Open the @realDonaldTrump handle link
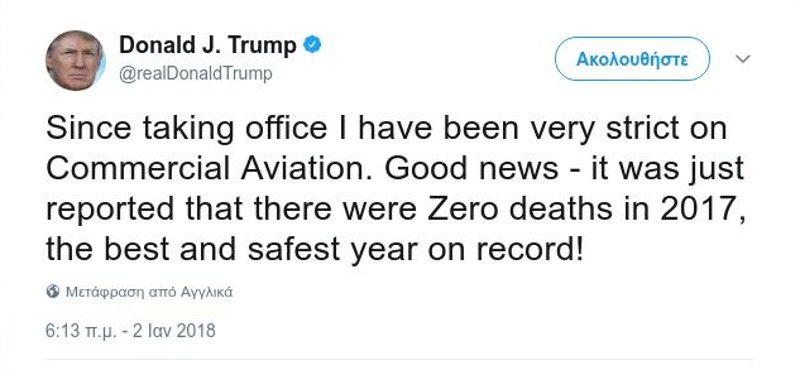The image size is (800, 370). (x=196, y=74)
